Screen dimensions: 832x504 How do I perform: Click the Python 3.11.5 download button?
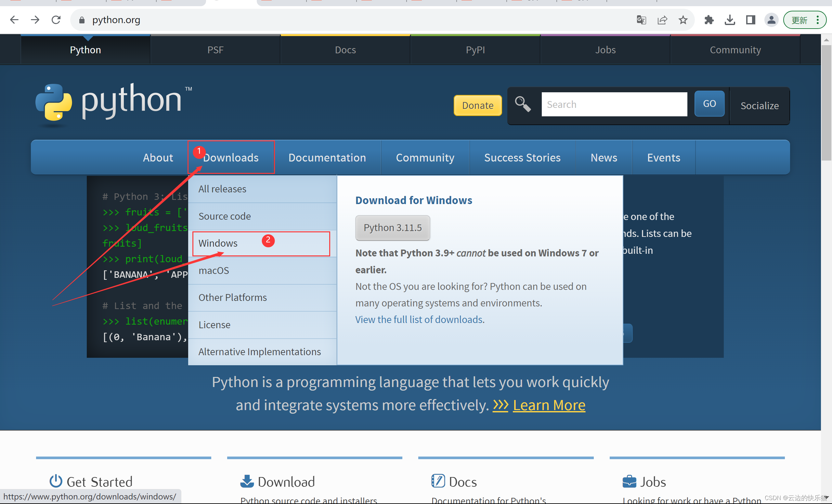tap(392, 228)
